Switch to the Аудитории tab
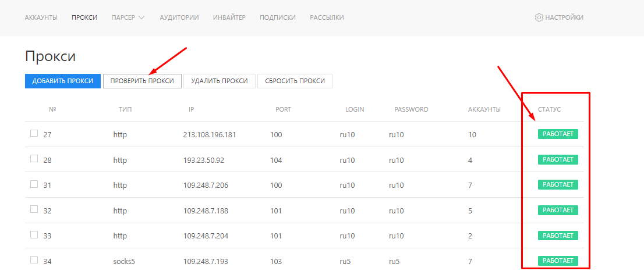Screen dimensions: 644x271 coord(179,17)
